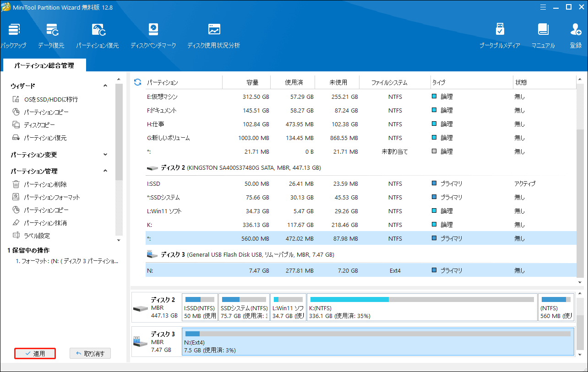Select the pending フォーマット operation entry
588x372 pixels.
(x=66, y=261)
